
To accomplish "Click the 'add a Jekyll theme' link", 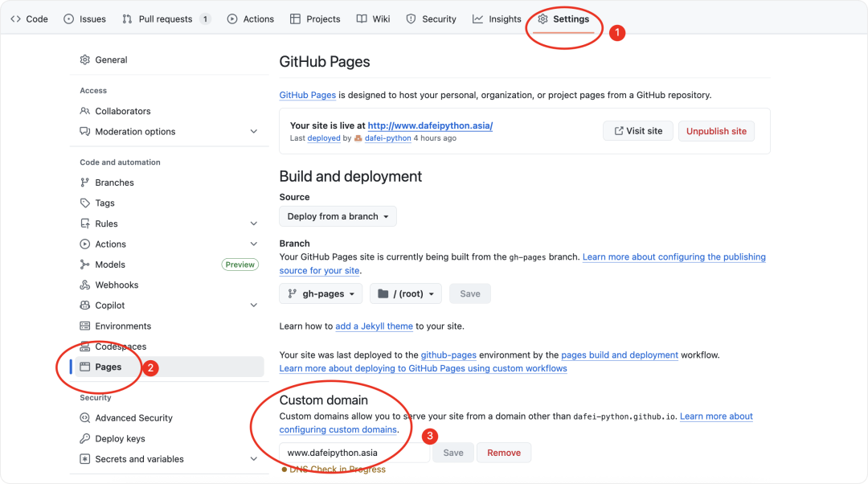I will (x=375, y=326).
